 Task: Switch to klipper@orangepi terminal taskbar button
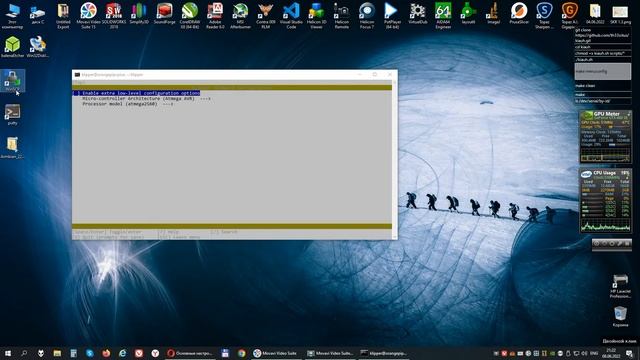384,353
